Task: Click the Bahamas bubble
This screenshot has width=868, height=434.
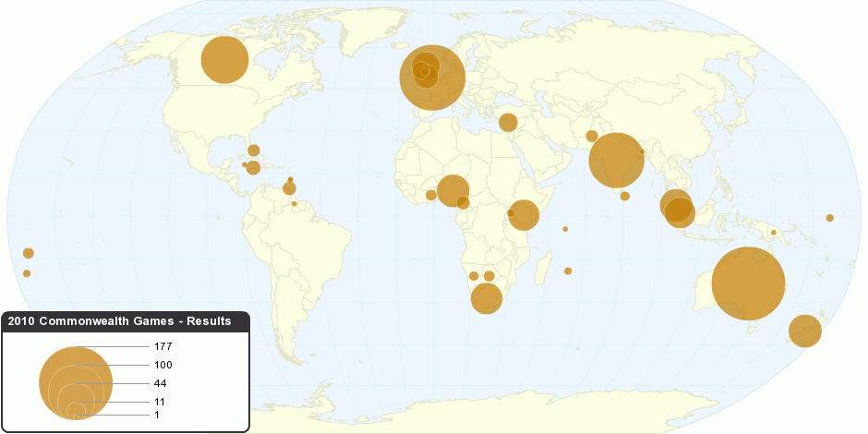Action: point(254,151)
